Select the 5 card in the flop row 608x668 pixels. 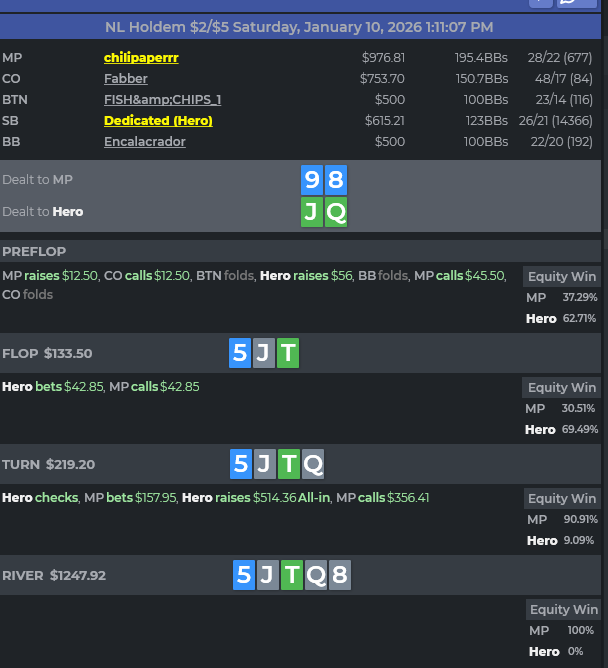click(240, 353)
